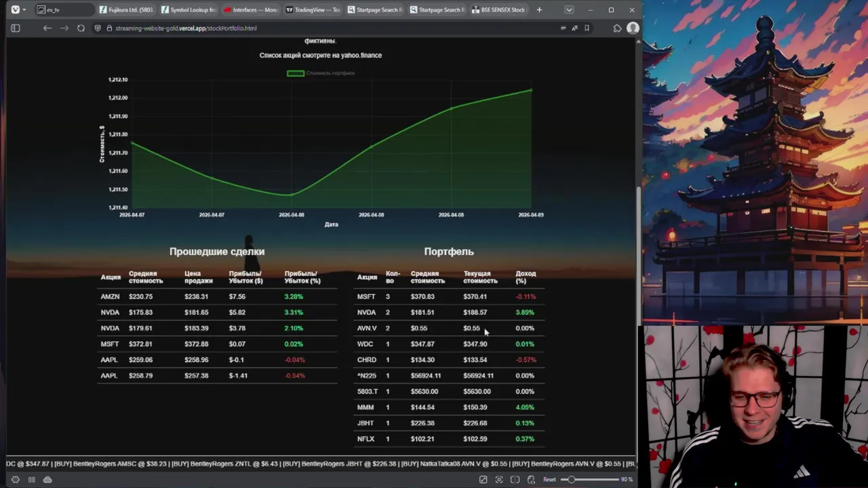Switch to the Interfaces — Mosc tab
This screenshot has height=488, width=868.
(x=250, y=9)
